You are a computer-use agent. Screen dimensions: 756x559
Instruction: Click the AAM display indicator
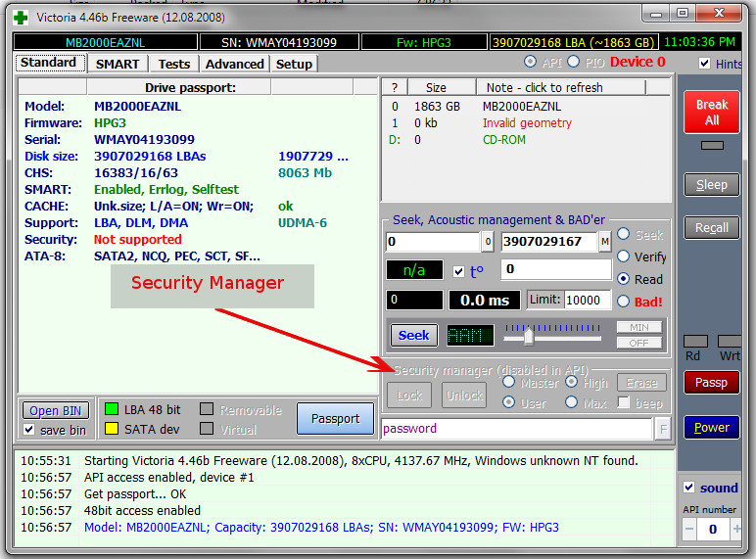tap(471, 335)
